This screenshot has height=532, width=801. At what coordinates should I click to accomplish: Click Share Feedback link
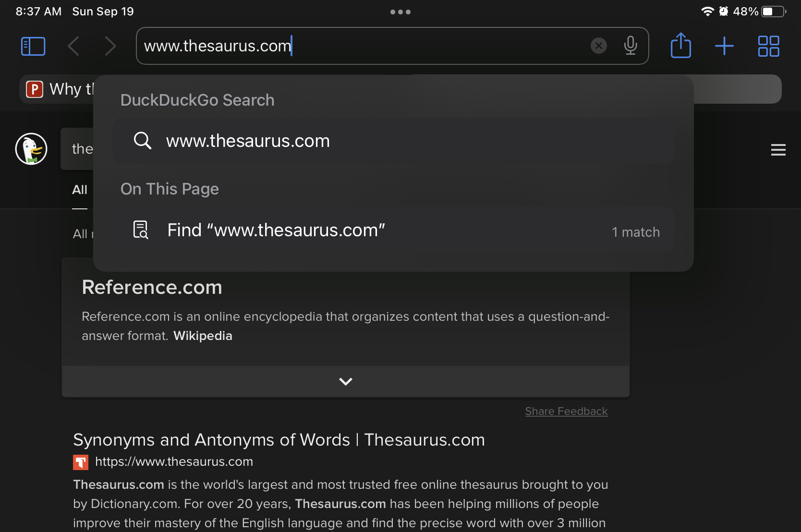[x=566, y=411]
